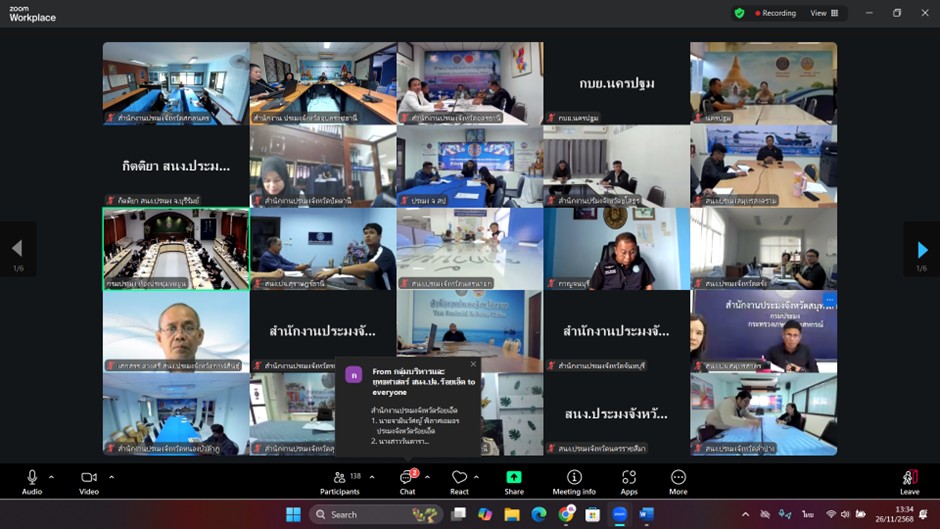Go to next page of video gallery

tap(921, 250)
